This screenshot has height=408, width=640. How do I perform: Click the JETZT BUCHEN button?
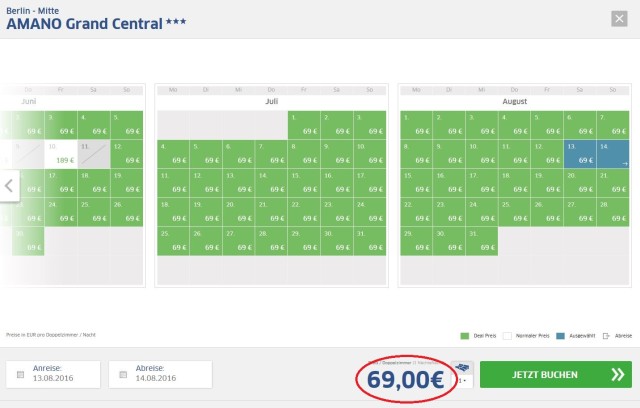point(556,374)
